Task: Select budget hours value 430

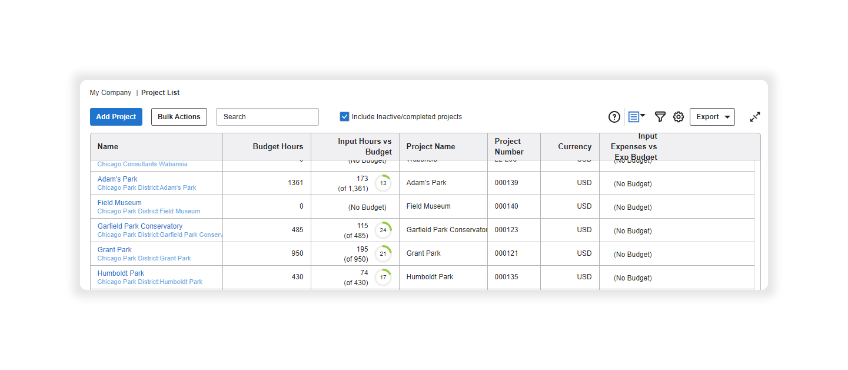Action: [x=297, y=277]
